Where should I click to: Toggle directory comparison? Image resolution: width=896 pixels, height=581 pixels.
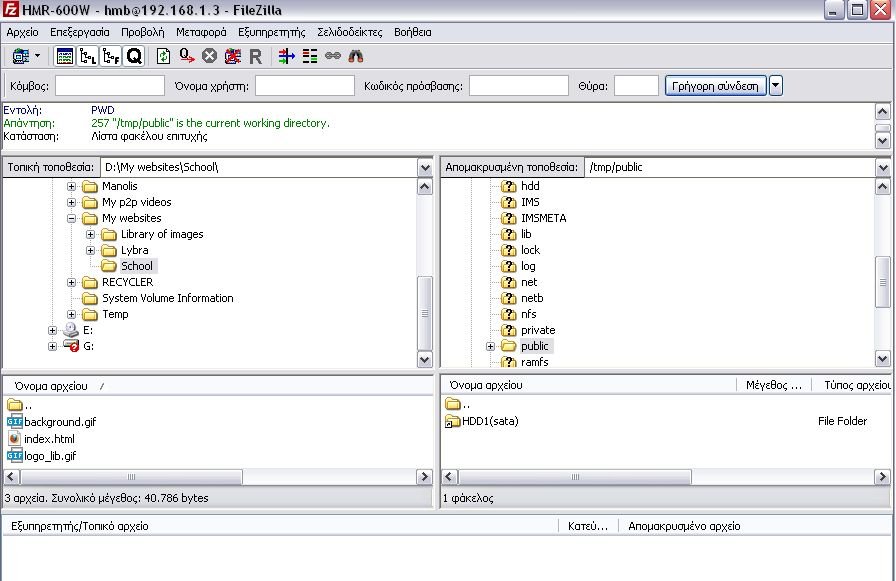click(x=310, y=56)
